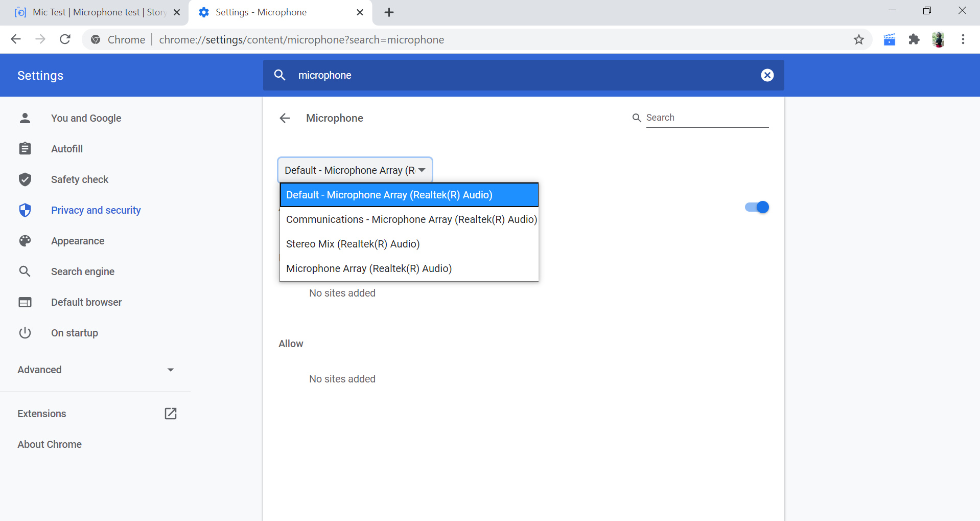The height and width of the screenshot is (521, 980).
Task: Click the reload page icon
Action: (65, 40)
